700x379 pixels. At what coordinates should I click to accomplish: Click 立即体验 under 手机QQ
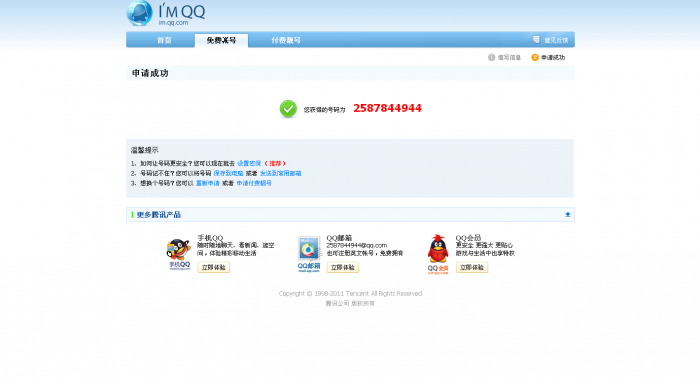tap(213, 267)
